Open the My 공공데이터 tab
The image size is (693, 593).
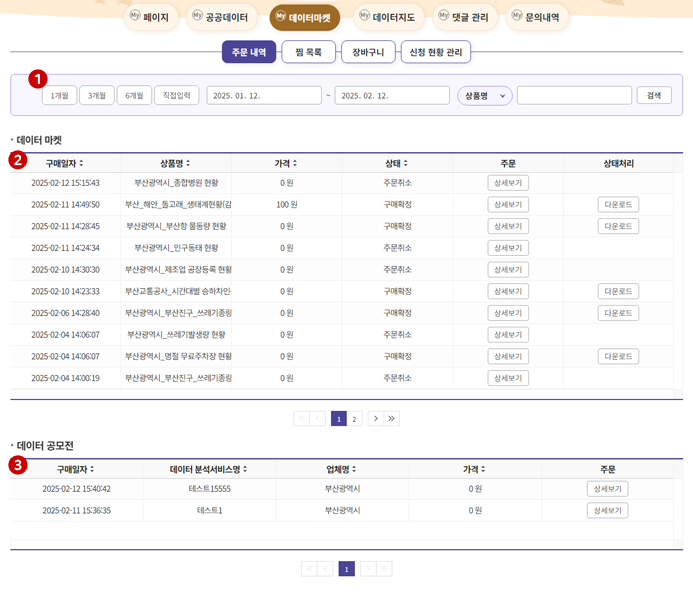(x=221, y=18)
